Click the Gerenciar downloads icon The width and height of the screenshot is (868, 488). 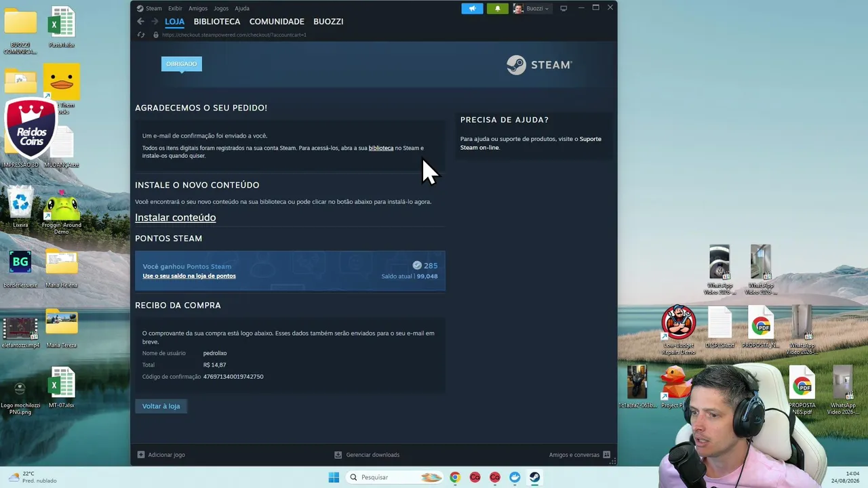click(338, 455)
